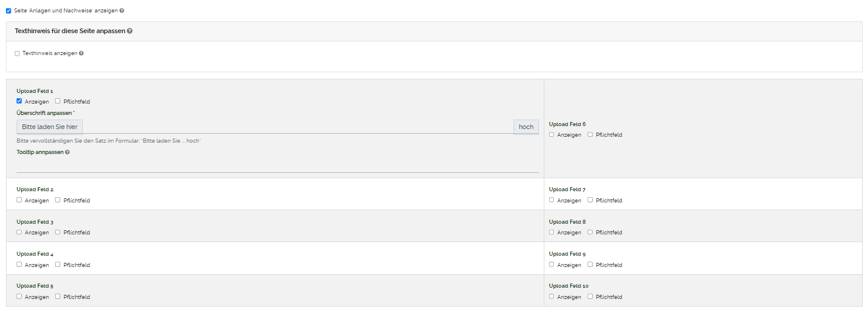Click help icon beside 'Tooltip annpassen'
The width and height of the screenshot is (868, 312).
67,152
